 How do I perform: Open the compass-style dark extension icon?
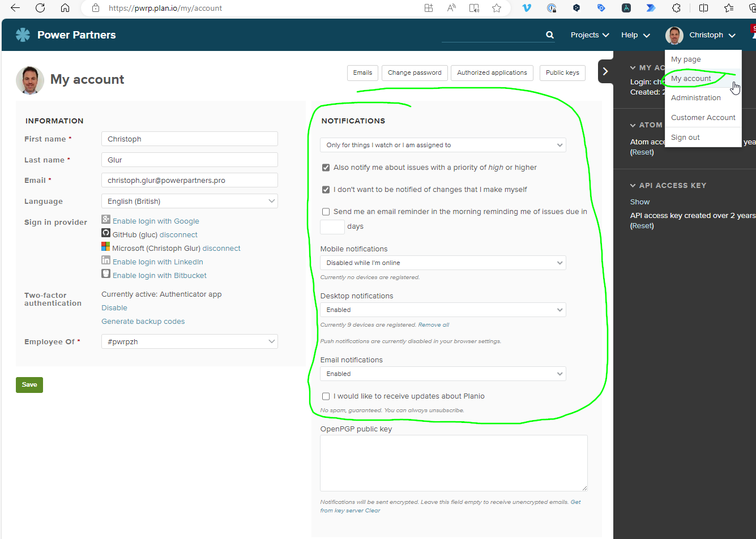[626, 8]
